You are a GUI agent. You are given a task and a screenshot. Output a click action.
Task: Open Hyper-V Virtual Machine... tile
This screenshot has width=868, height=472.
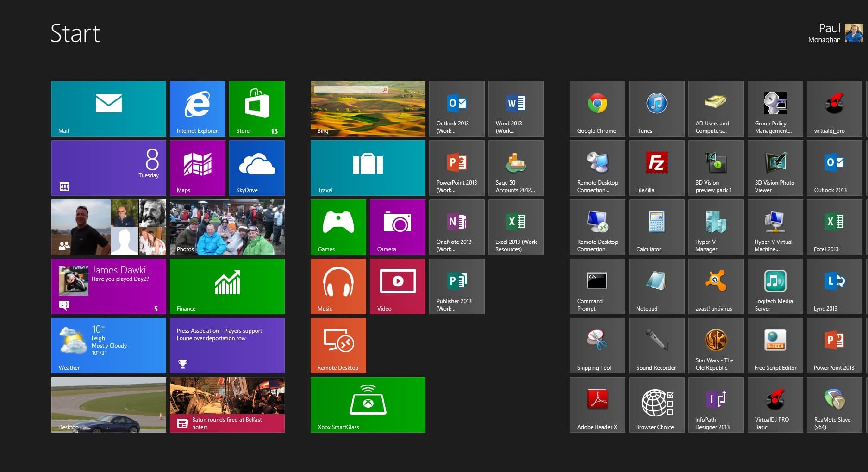tap(775, 227)
